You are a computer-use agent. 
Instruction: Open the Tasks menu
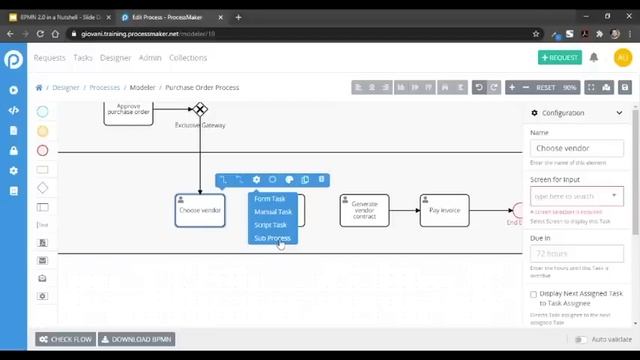coord(83,58)
